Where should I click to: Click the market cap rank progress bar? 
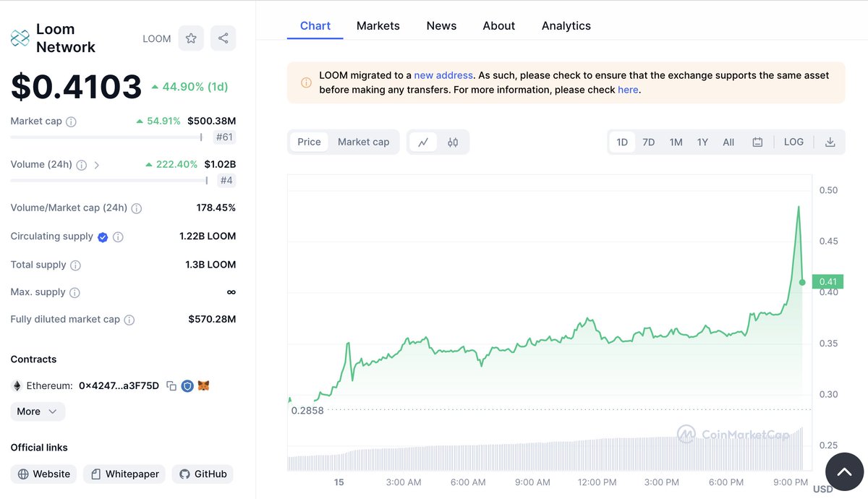click(x=106, y=137)
